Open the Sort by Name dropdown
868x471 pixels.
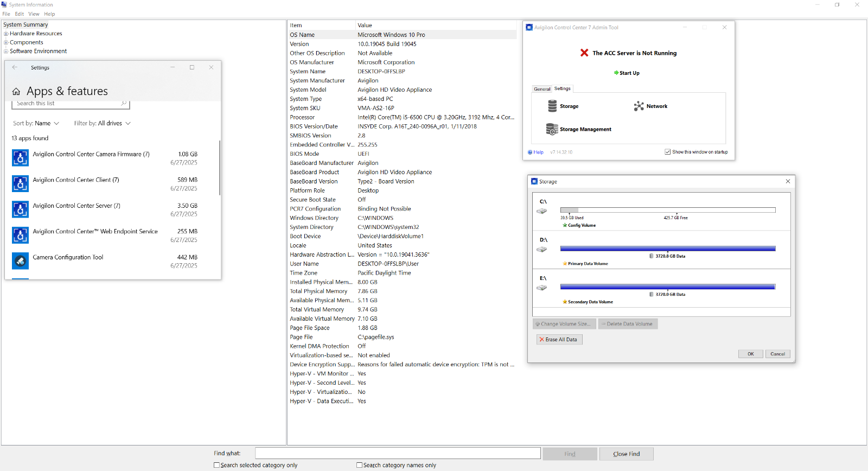(x=36, y=123)
